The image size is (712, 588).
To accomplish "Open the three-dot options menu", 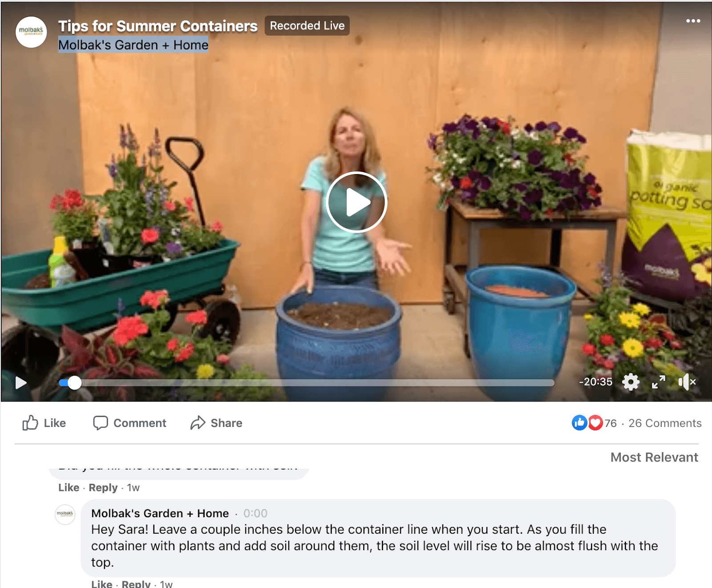I will point(693,21).
